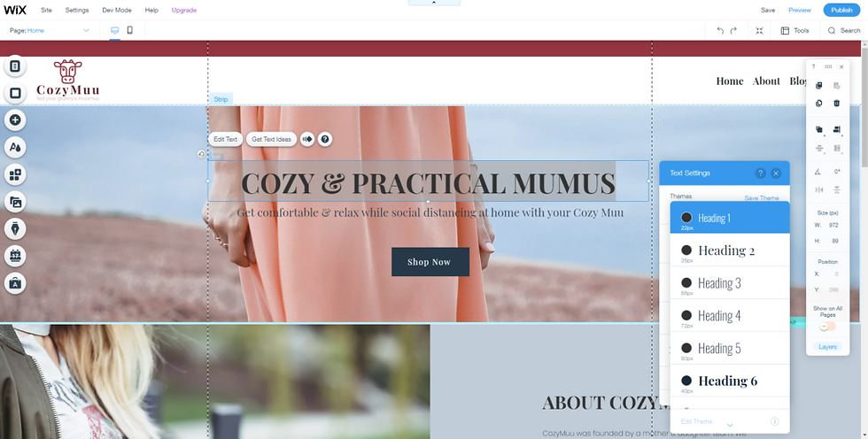This screenshot has width=868, height=439.
Task: Open the Add elements plus icon
Action: pyautogui.click(x=15, y=120)
